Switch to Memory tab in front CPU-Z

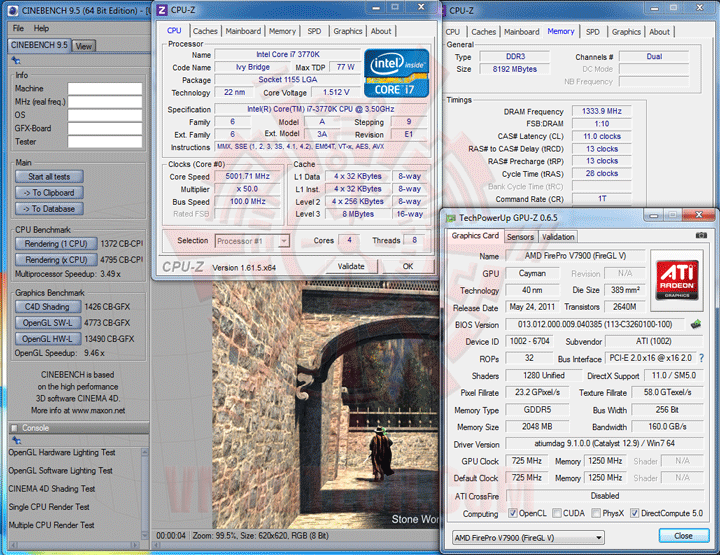click(282, 31)
